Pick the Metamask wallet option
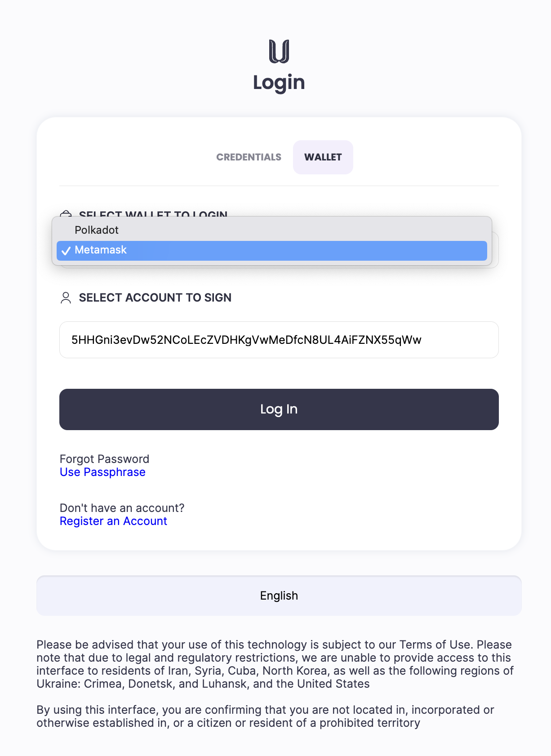This screenshot has width=551, height=756. 101,250
